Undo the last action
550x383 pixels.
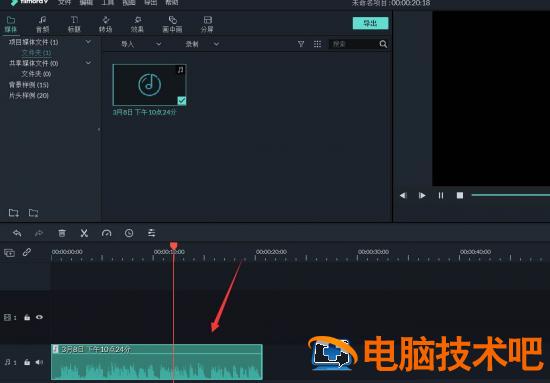(17, 233)
